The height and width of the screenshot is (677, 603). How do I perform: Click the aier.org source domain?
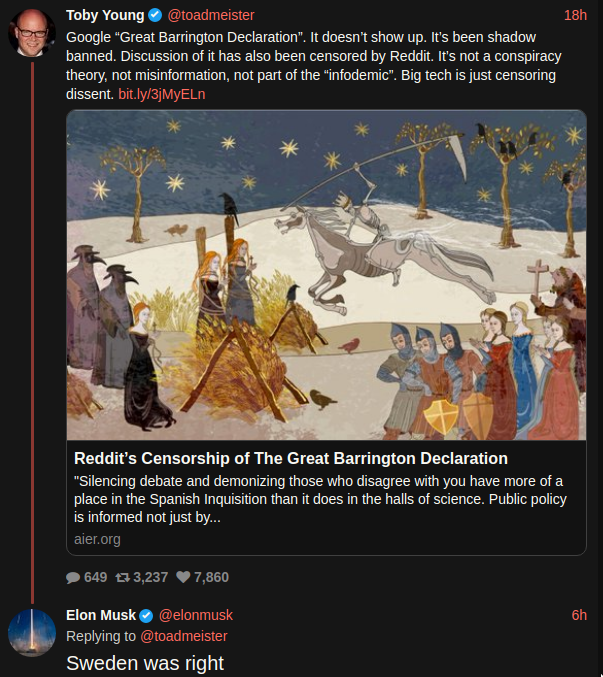(97, 539)
